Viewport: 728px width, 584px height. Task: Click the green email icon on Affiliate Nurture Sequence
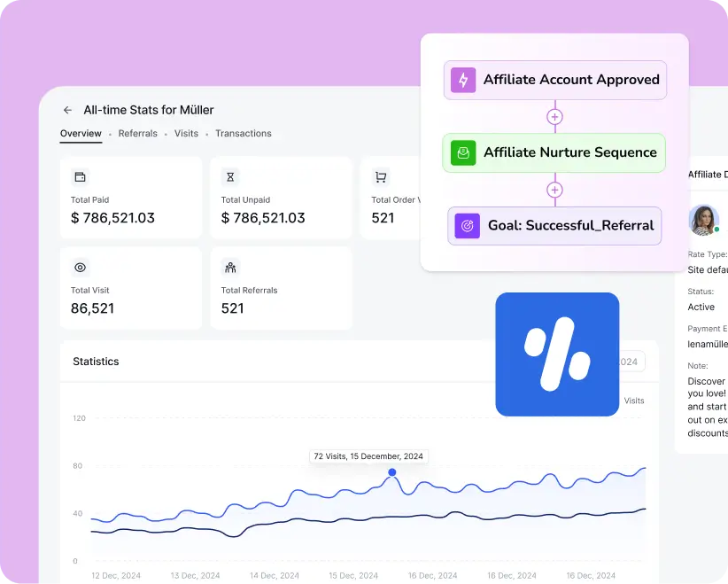point(463,152)
